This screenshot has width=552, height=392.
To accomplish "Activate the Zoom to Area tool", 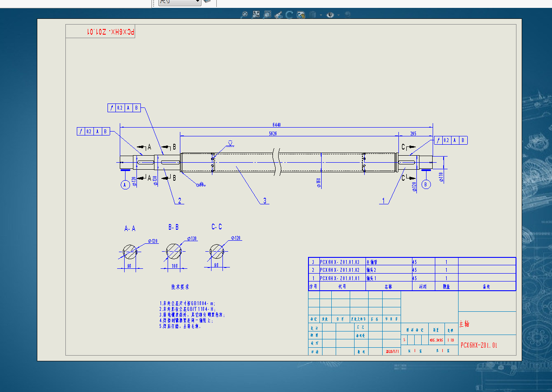I will click(256, 14).
